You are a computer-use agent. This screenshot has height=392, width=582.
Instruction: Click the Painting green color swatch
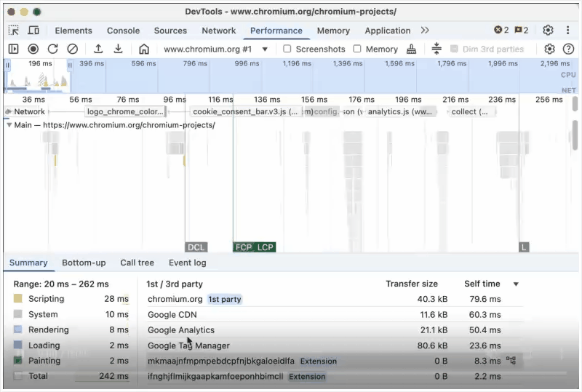point(17,360)
